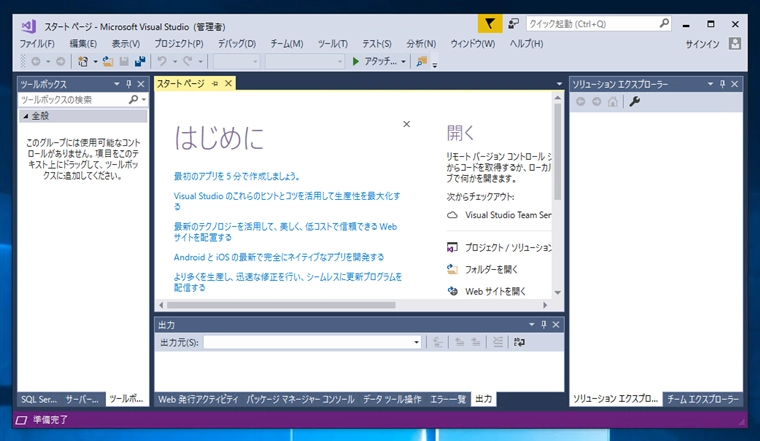The height and width of the screenshot is (441, 760).
Task: Click the フォルダーを開く link
Action: pyautogui.click(x=491, y=269)
